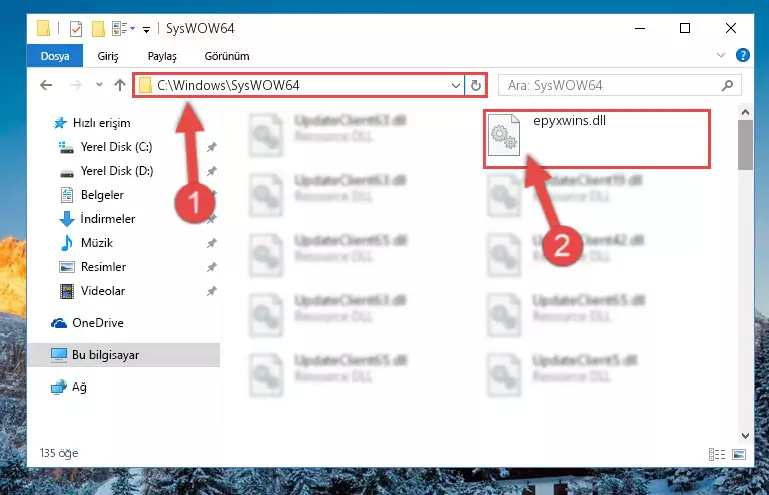Open Resimler in the navigation pane
Image resolution: width=769 pixels, height=495 pixels.
(x=103, y=267)
